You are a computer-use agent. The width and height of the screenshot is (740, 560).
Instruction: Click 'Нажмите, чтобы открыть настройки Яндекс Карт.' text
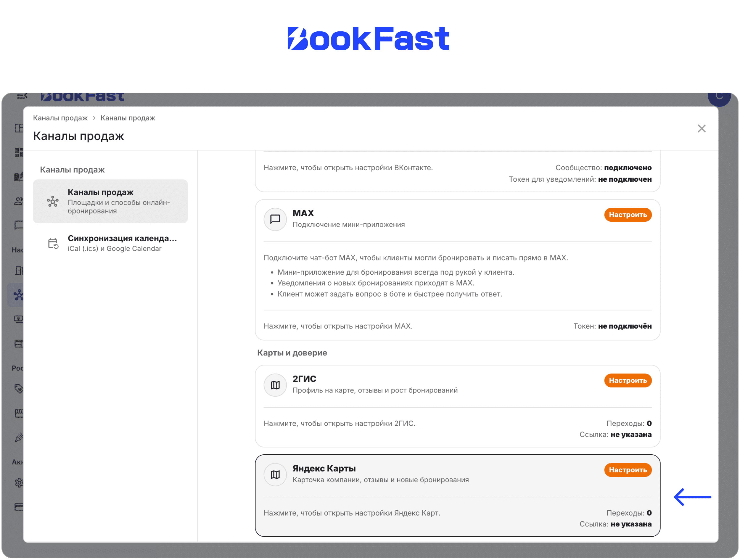click(352, 513)
